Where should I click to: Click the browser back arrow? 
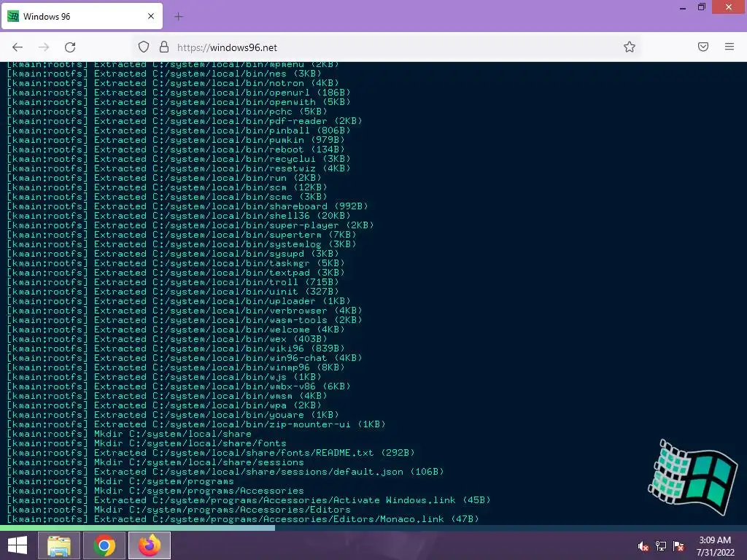(18, 47)
